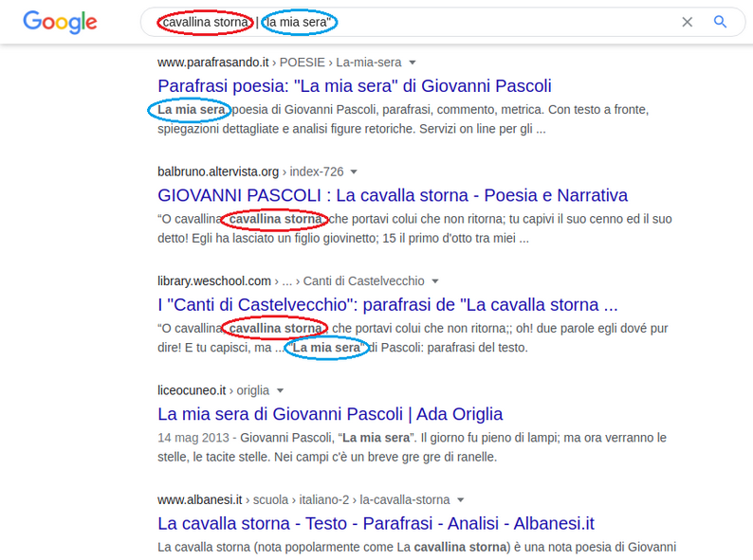Click the Google logo
Screen dimensions: 753x560
coord(60,22)
